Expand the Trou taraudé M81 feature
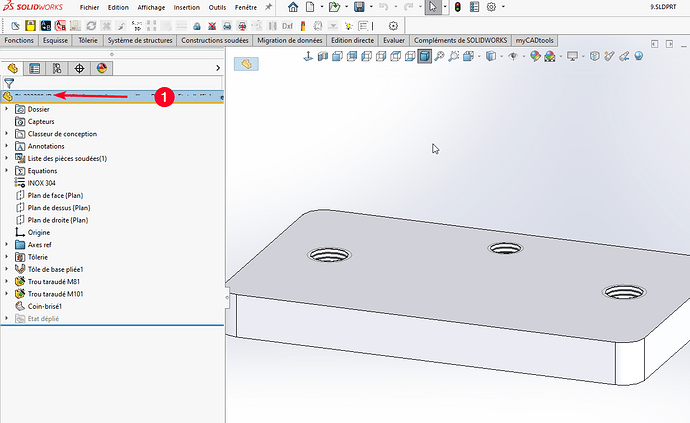This screenshot has height=423, width=690. 6,281
